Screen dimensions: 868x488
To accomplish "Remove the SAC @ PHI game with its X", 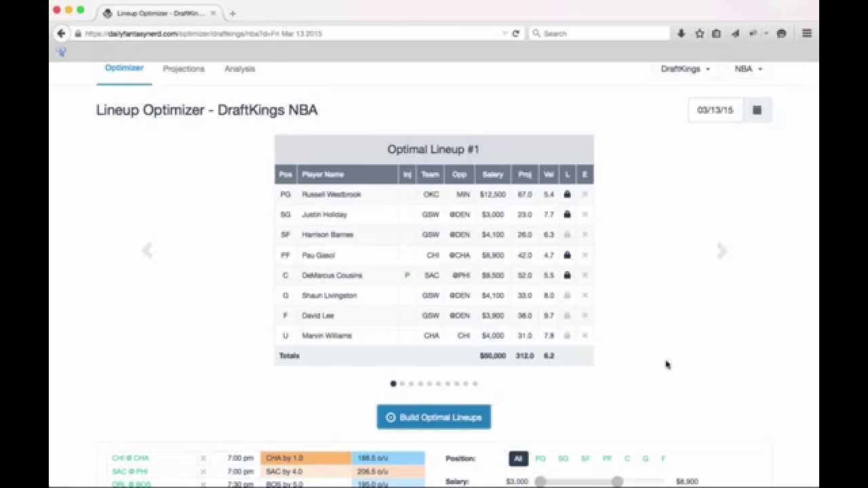I will pos(203,471).
